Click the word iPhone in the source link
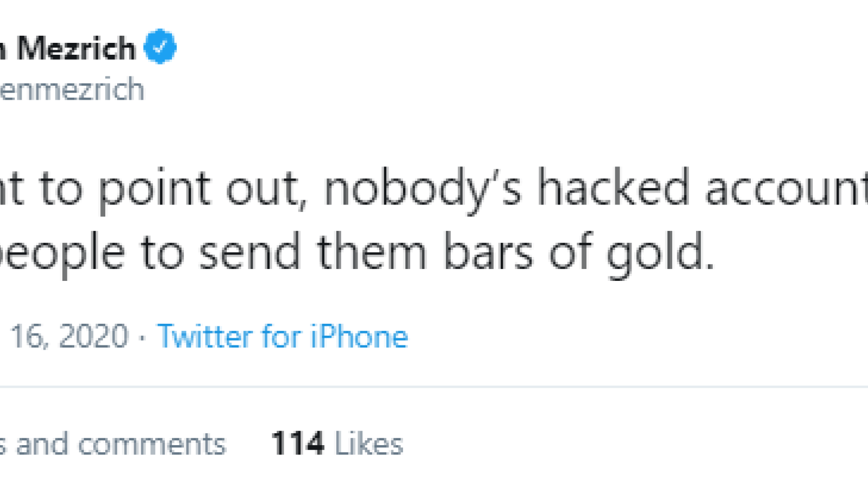This screenshot has height=488, width=868. [x=359, y=336]
